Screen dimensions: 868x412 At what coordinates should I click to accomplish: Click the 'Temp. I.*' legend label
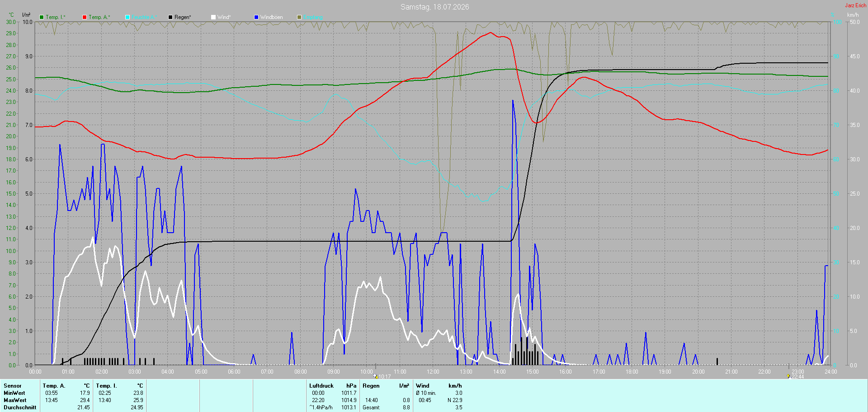pos(56,17)
